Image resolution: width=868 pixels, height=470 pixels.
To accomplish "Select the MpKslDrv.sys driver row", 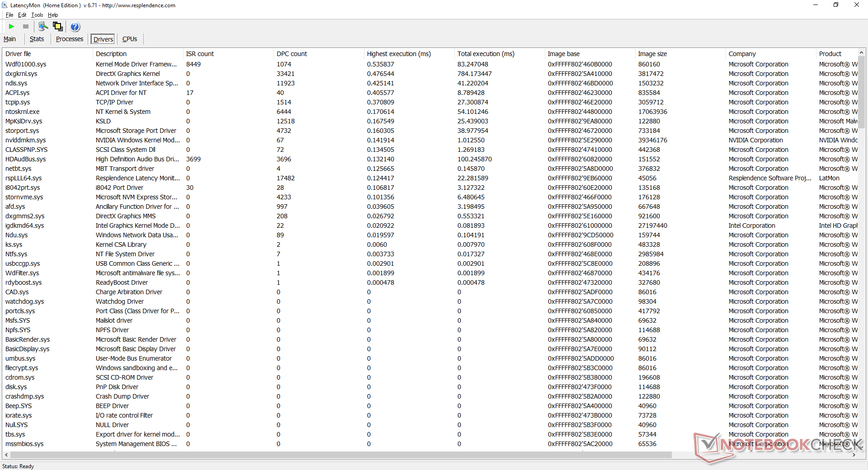I will coord(430,121).
